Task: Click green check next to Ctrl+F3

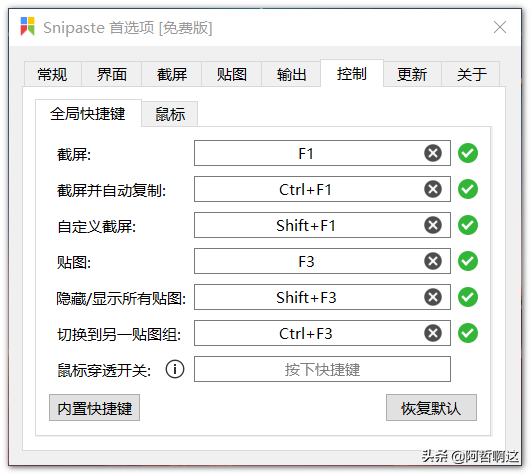Action: coord(468,333)
